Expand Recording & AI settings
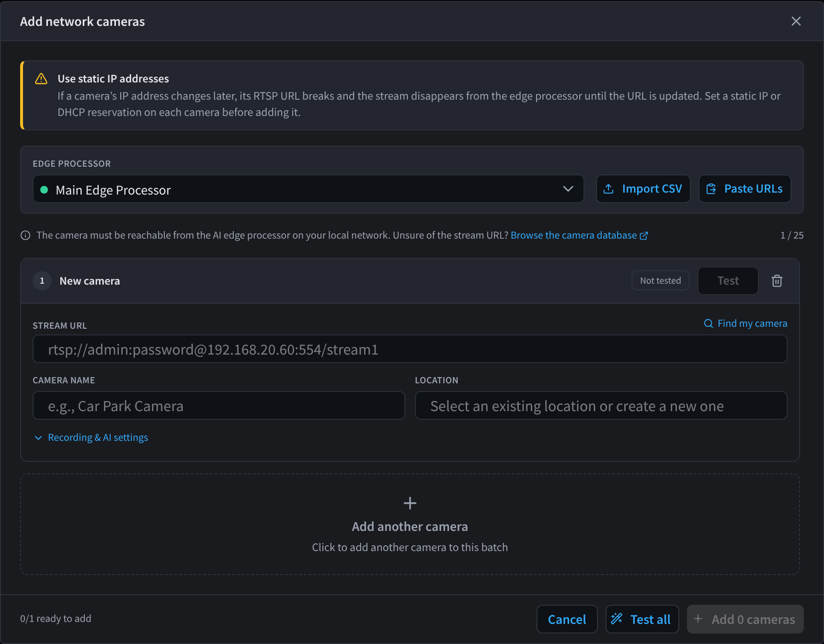The width and height of the screenshot is (824, 644). click(91, 437)
